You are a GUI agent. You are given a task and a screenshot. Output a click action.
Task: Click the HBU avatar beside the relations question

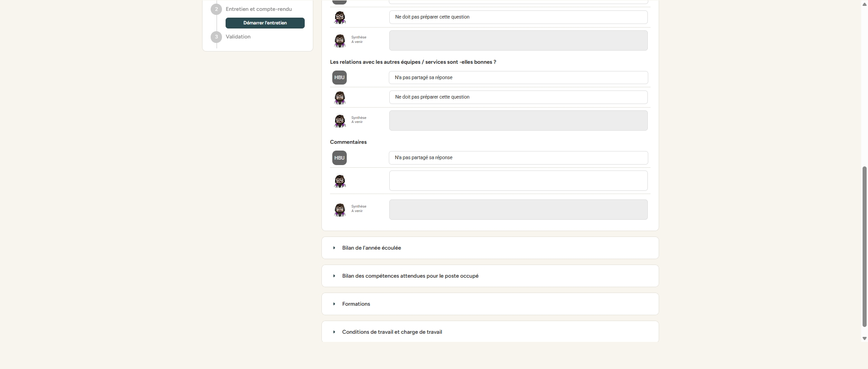click(340, 78)
